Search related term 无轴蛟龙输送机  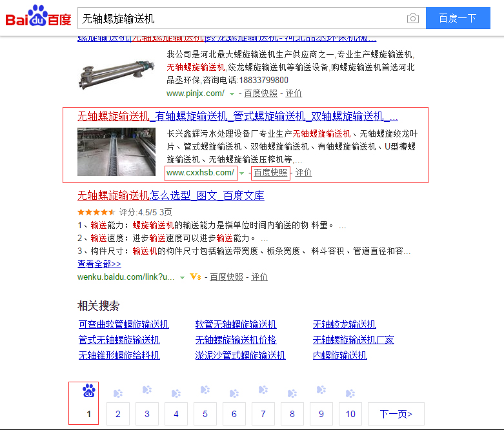pyautogui.click(x=344, y=324)
